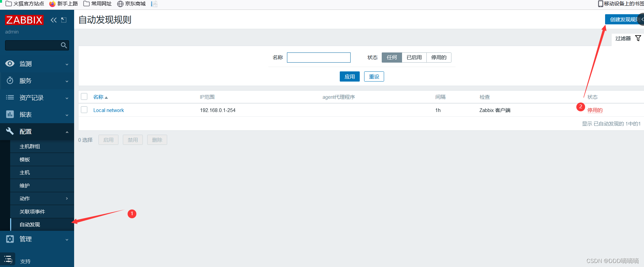
Task: Click the reports bar chart icon
Action: click(x=10, y=114)
